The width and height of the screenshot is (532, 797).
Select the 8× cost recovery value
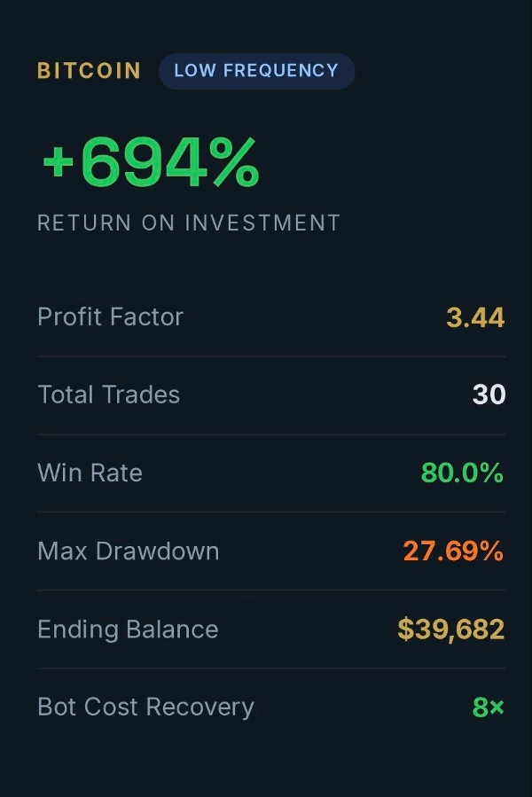pyautogui.click(x=489, y=707)
